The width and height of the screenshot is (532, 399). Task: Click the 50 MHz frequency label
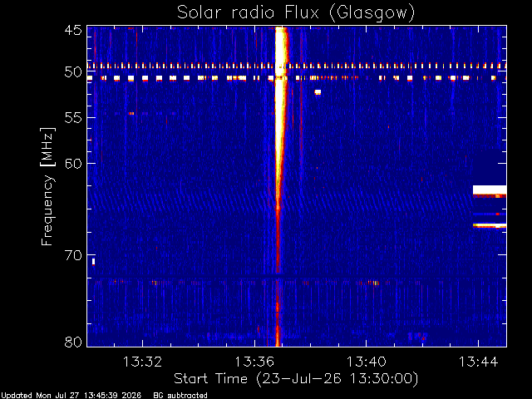point(73,72)
